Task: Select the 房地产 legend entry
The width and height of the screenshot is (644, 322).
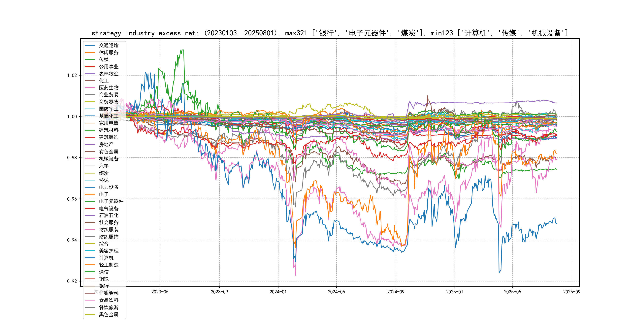Action: click(x=106, y=145)
